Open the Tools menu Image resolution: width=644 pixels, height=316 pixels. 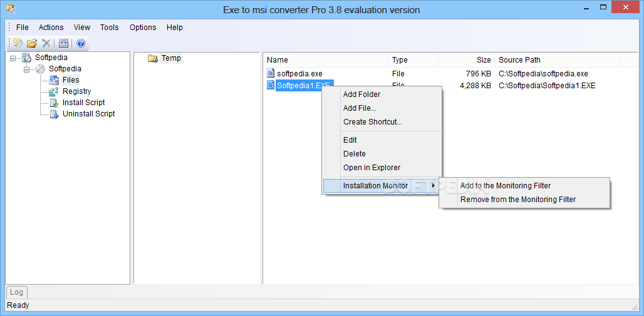pyautogui.click(x=109, y=28)
